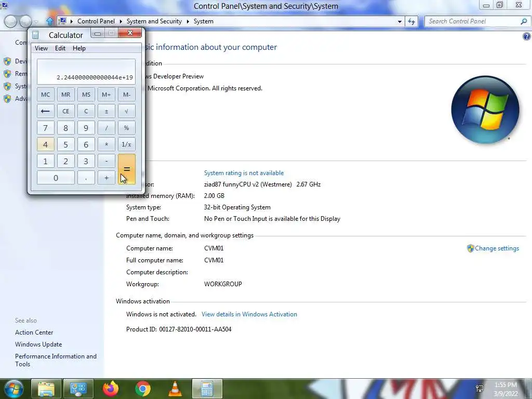Click the up-level arrow icon in navigation
Viewport: 532px width, 399px height.
[x=49, y=21]
